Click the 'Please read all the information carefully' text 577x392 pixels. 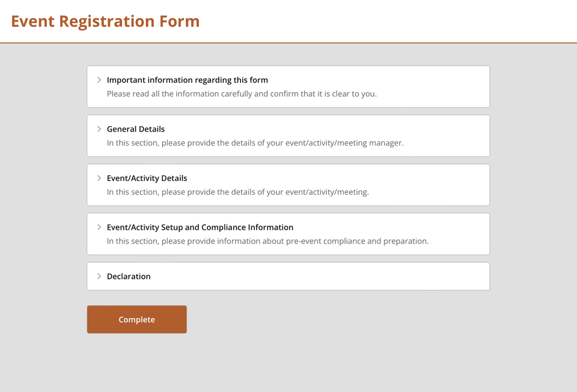pos(242,94)
